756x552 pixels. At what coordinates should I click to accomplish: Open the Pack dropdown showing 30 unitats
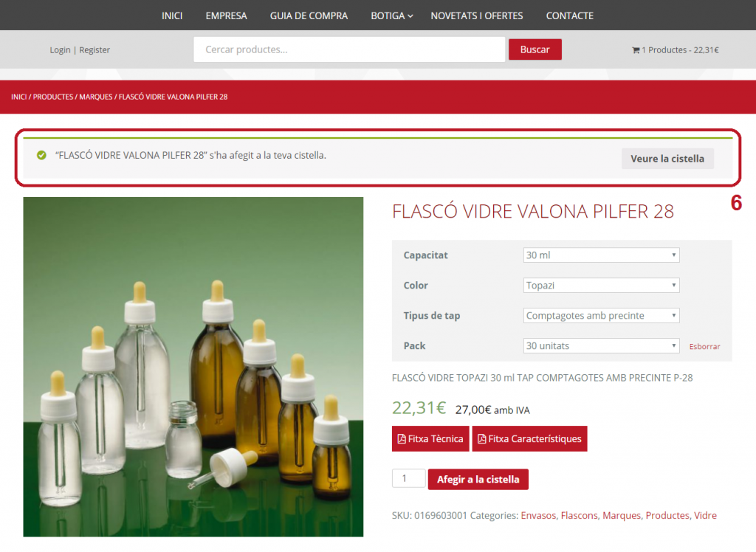(601, 346)
